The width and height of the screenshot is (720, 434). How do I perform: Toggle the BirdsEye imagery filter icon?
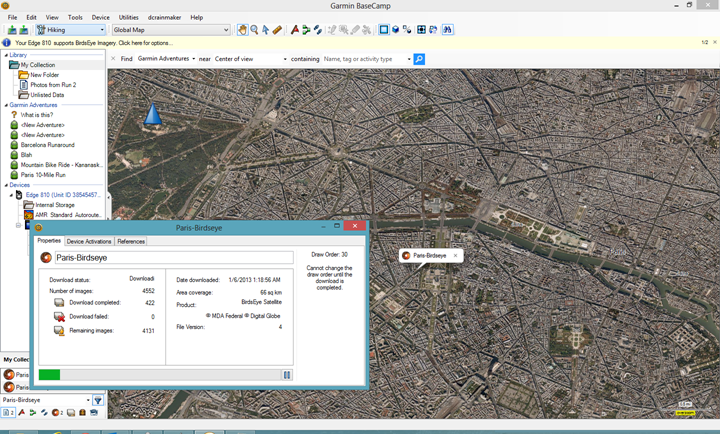point(57,412)
